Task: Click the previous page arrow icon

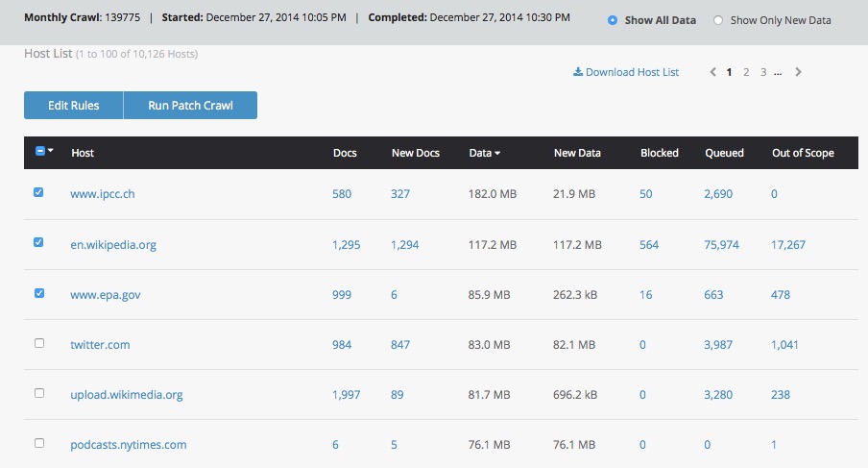Action: [712, 72]
